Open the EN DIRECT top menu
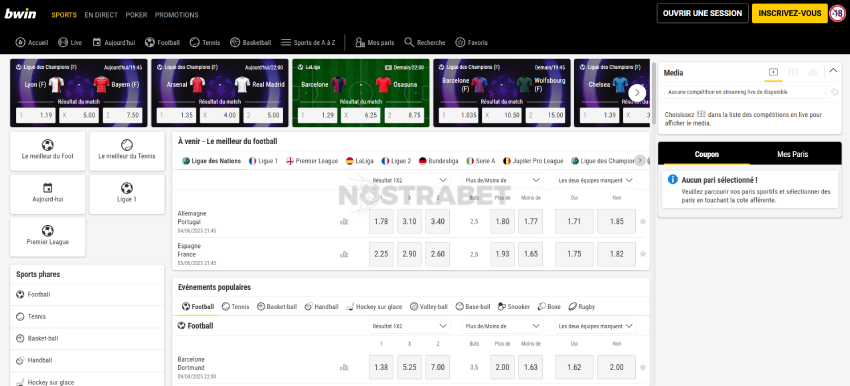The image size is (850, 386). click(101, 15)
